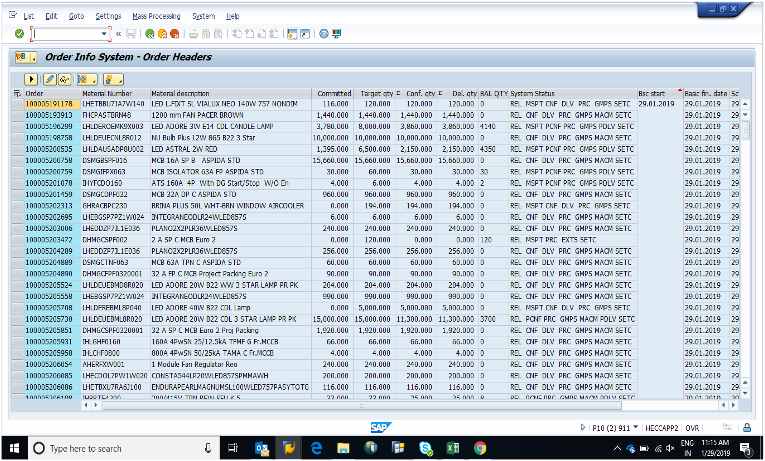Collapse command field with double chevron

tap(119, 34)
